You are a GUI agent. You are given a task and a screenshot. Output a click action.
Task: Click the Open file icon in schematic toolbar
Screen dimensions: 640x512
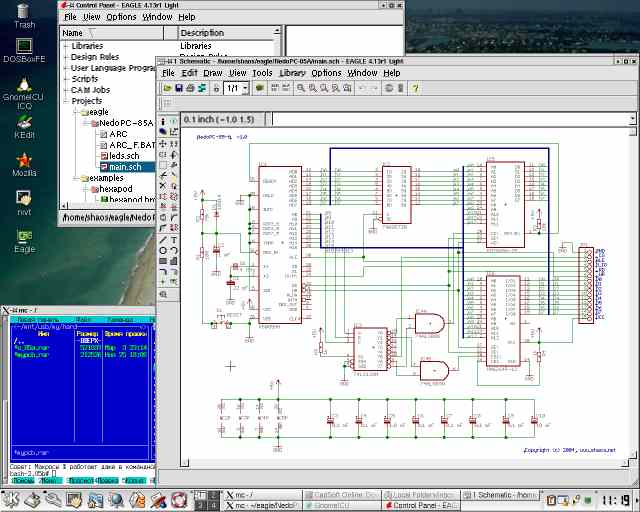(x=167, y=88)
